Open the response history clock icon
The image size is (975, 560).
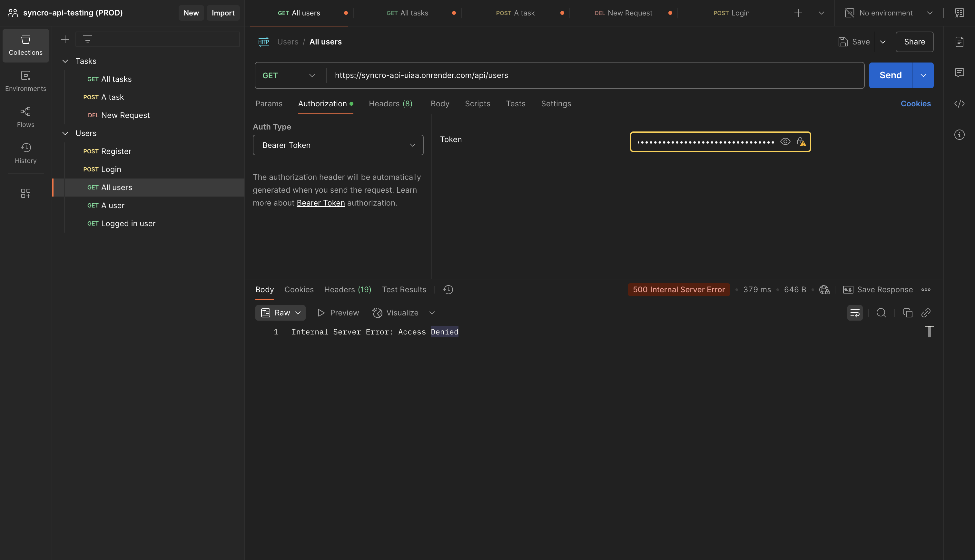[x=448, y=290]
